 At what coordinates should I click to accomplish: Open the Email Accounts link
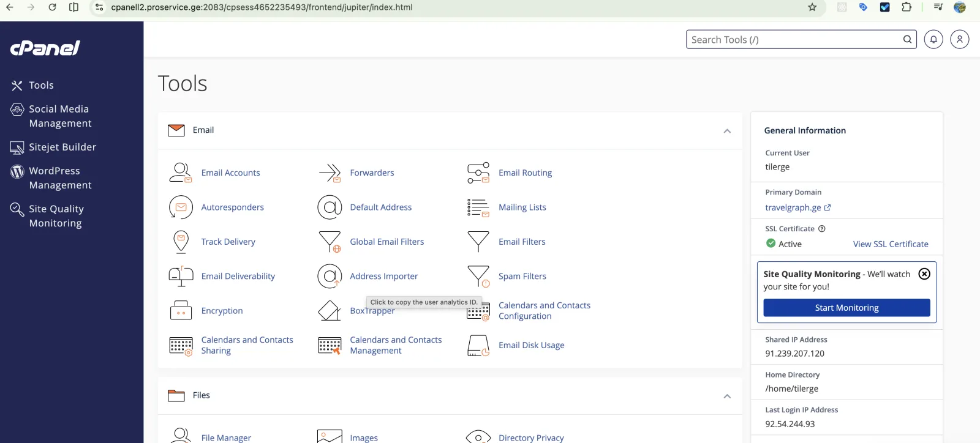[x=230, y=173]
